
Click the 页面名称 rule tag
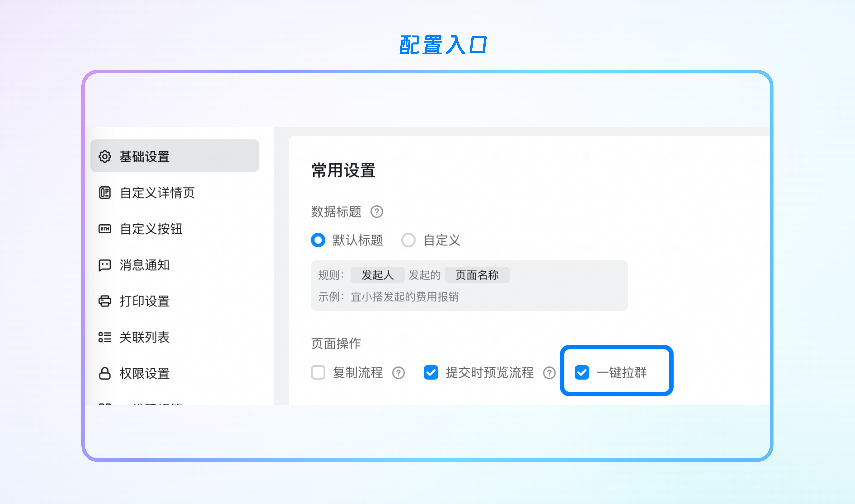[x=477, y=275]
